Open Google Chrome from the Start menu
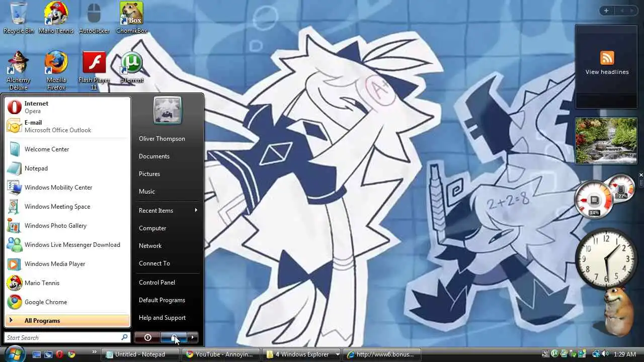This screenshot has height=362, width=644. 67,302
